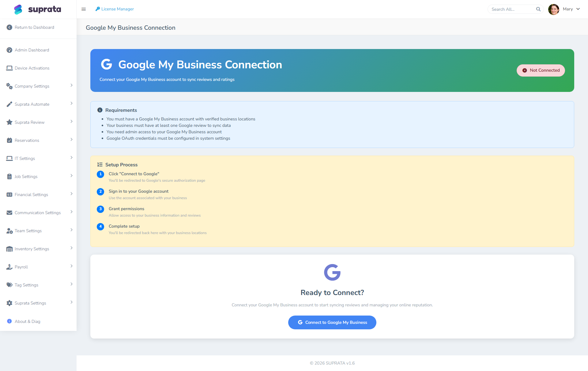Expand Payroll chevron
Image resolution: width=588 pixels, height=371 pixels.
pos(71,266)
